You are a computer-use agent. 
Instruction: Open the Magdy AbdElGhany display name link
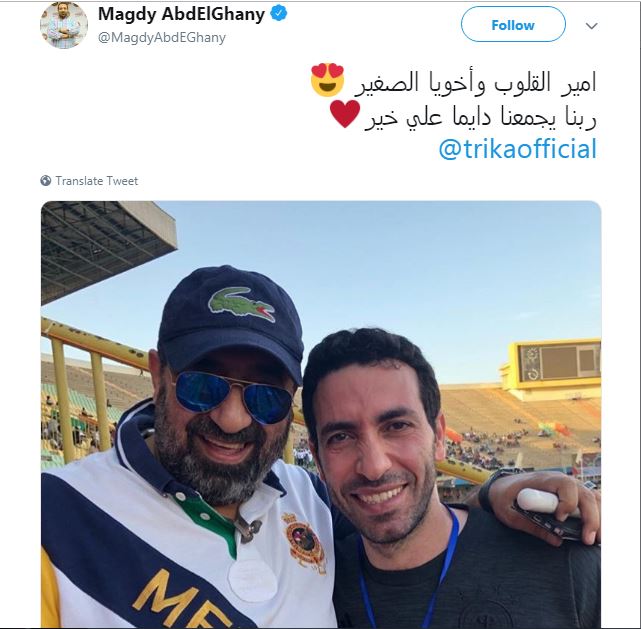pos(182,14)
